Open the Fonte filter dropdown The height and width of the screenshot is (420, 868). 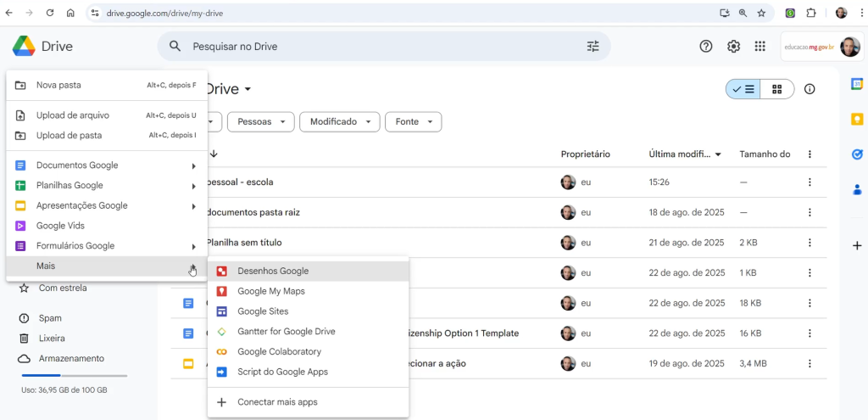click(413, 122)
